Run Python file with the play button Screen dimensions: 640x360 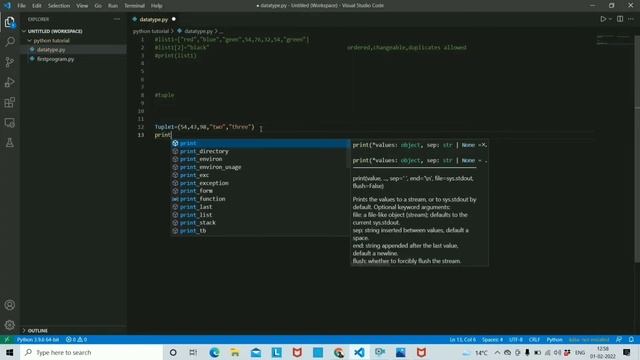click(603, 19)
